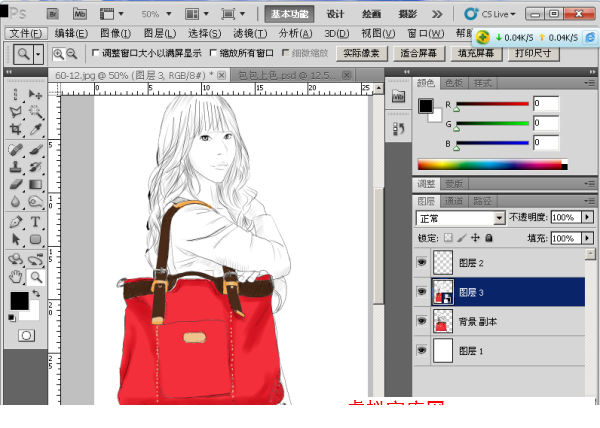Image resolution: width=600 pixels, height=428 pixels.
Task: Click the 填充屏幕 button
Action: (x=476, y=54)
